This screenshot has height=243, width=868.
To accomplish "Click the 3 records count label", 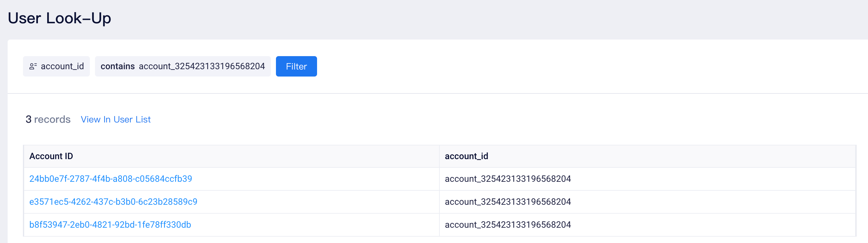I will (x=48, y=120).
